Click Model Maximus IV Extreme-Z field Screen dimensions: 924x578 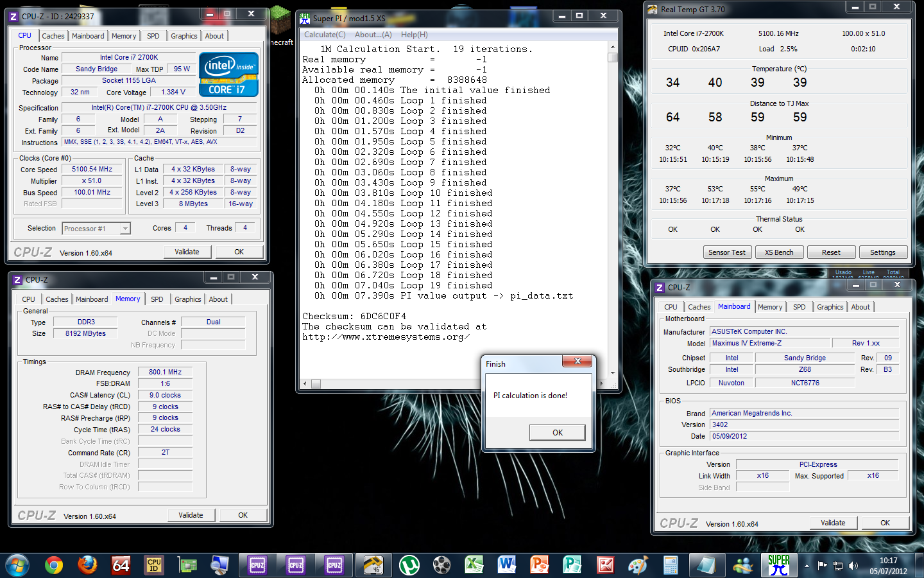click(x=771, y=343)
